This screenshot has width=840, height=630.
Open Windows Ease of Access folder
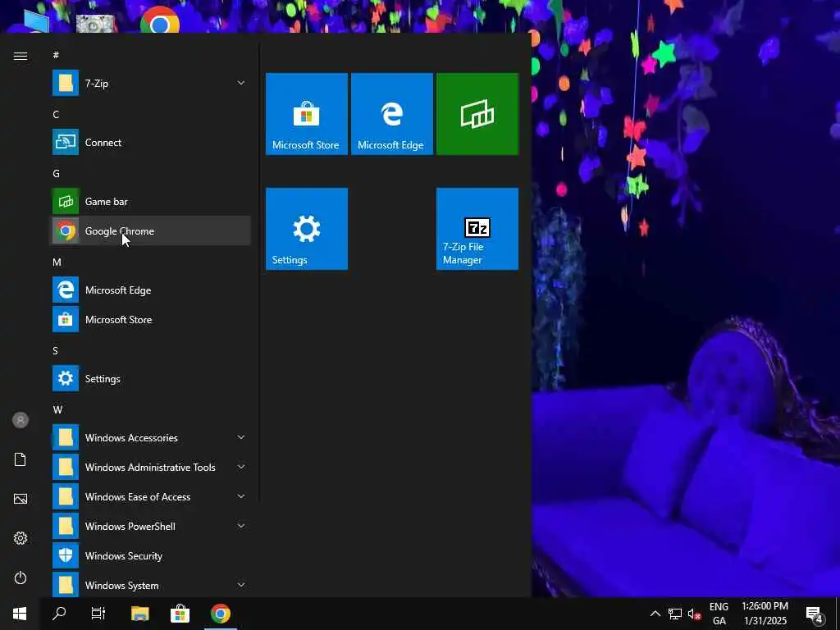click(x=150, y=496)
